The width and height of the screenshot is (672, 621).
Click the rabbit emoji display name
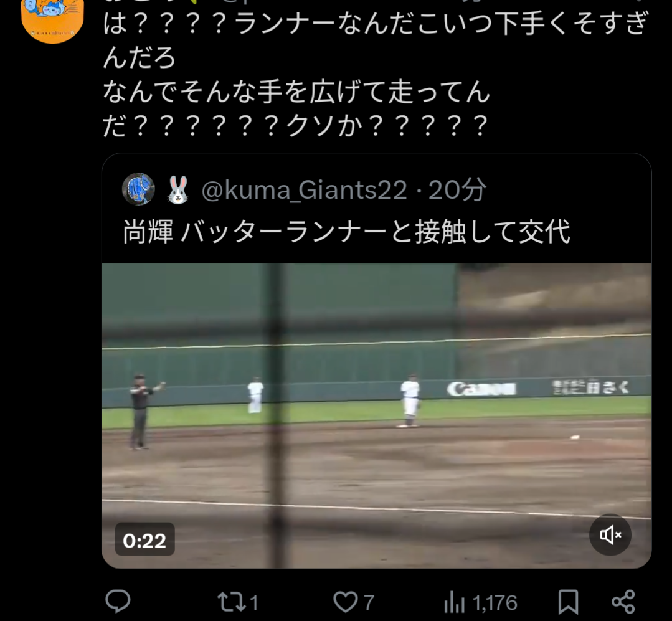(x=178, y=190)
